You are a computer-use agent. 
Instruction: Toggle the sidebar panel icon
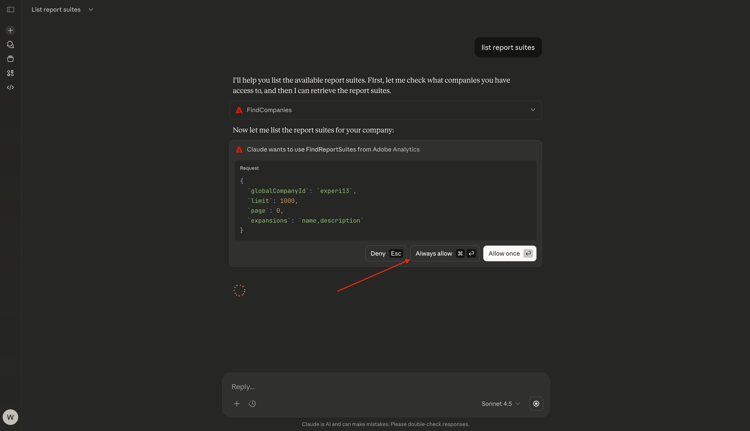[11, 10]
